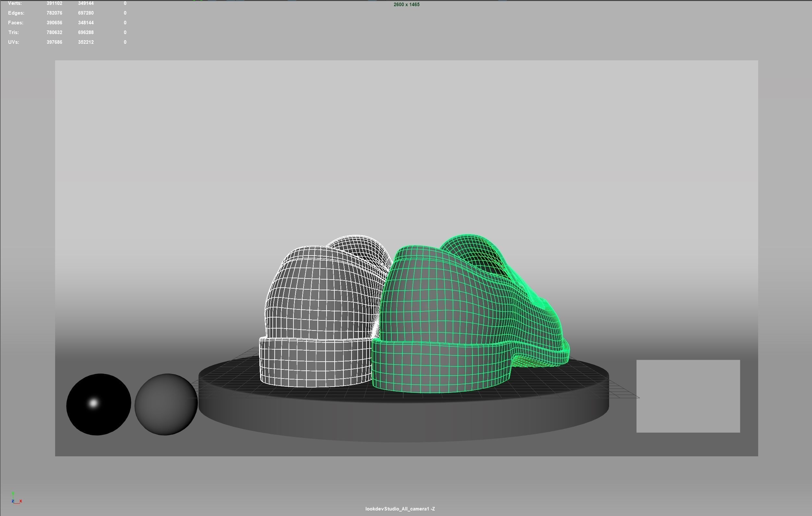Click the '2600 x 1465' resolution gate label
Viewport: 812px width, 516px height.
pos(406,5)
